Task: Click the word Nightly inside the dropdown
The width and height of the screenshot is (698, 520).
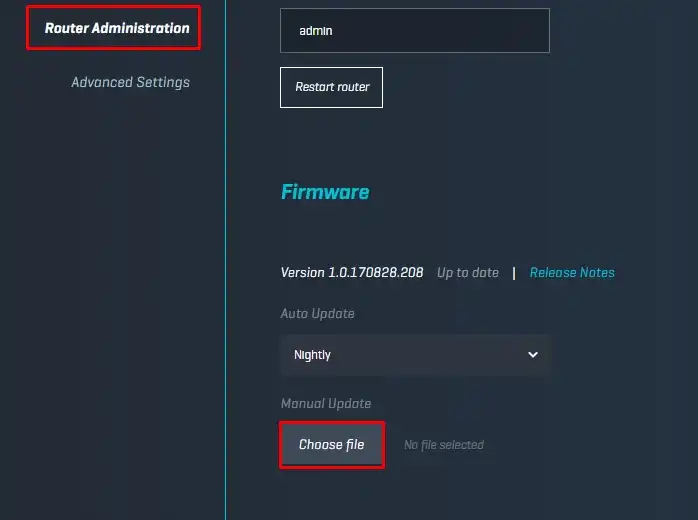Action: [312, 355]
